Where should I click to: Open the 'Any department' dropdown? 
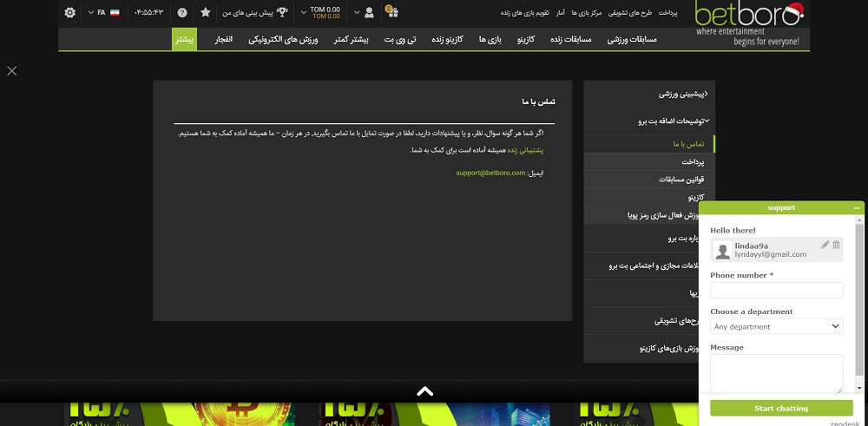(777, 326)
